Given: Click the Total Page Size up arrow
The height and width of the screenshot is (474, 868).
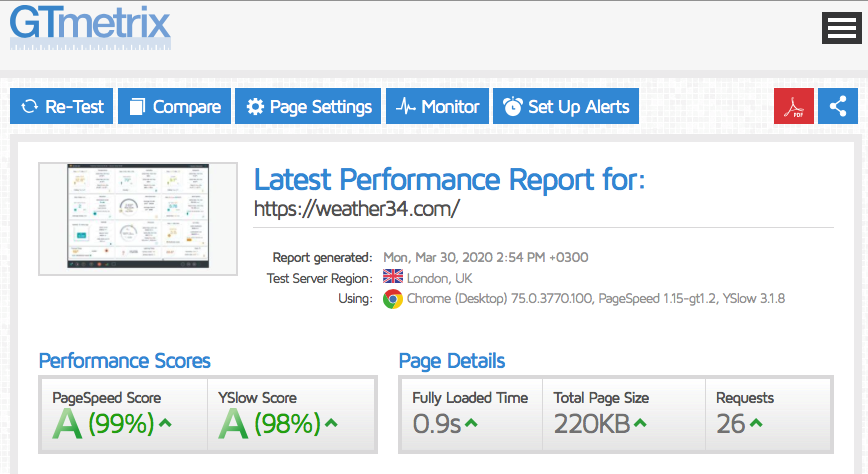Looking at the screenshot, I should click(640, 424).
